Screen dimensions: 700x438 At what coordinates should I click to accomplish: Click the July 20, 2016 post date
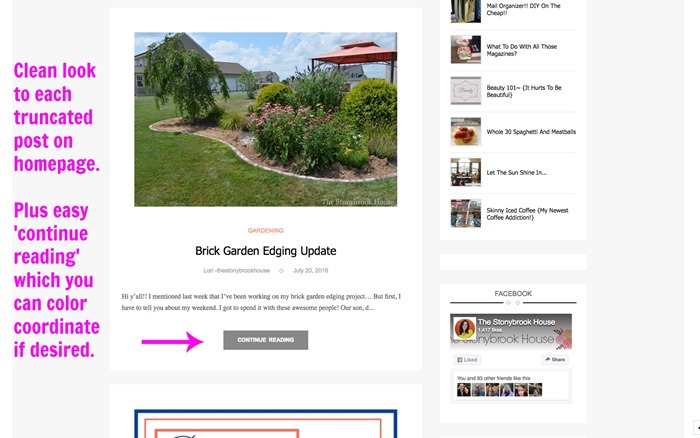[x=310, y=271]
